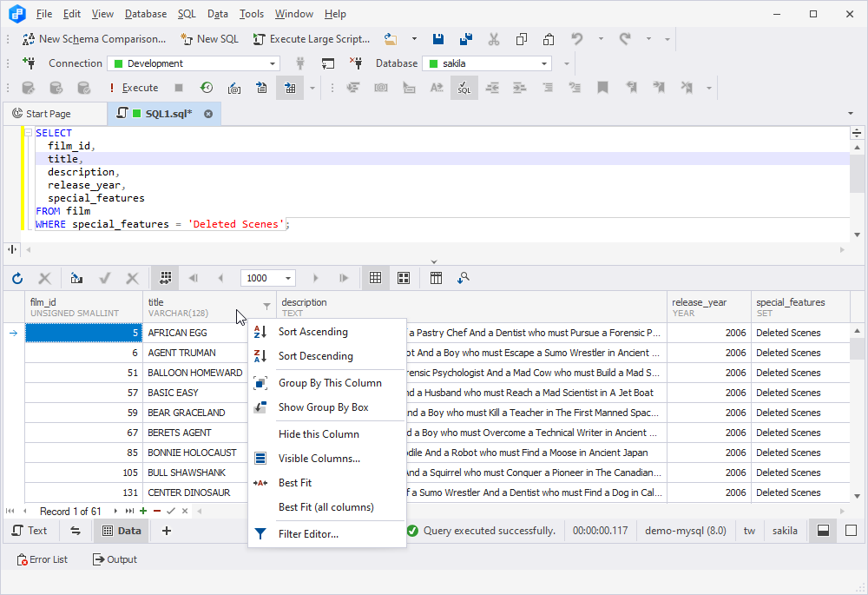The image size is (868, 595).
Task: Toggle the paginal mode icon
Action: pos(165,278)
